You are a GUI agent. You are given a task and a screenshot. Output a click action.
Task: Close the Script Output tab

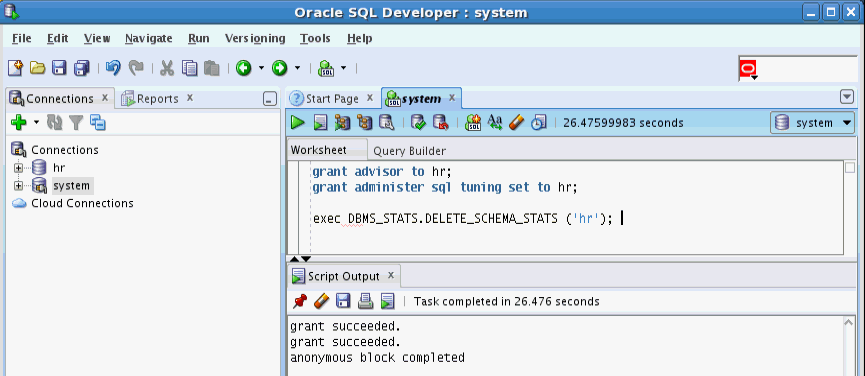[x=391, y=275]
